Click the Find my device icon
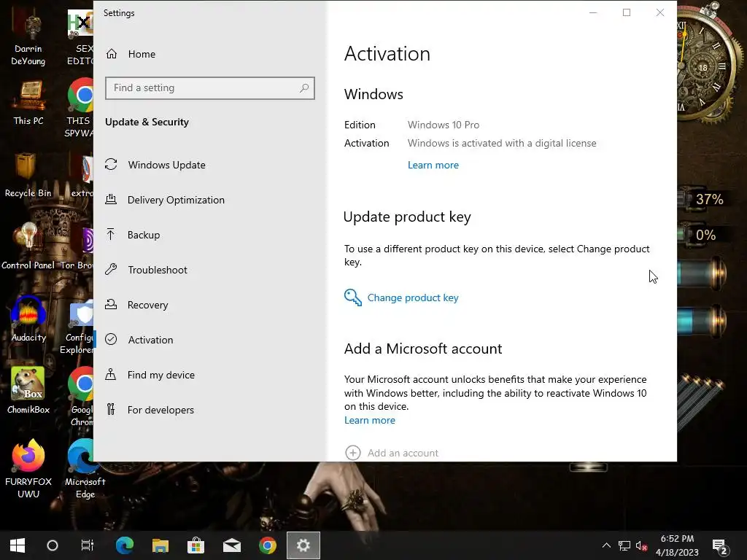This screenshot has width=747, height=560. click(x=111, y=374)
